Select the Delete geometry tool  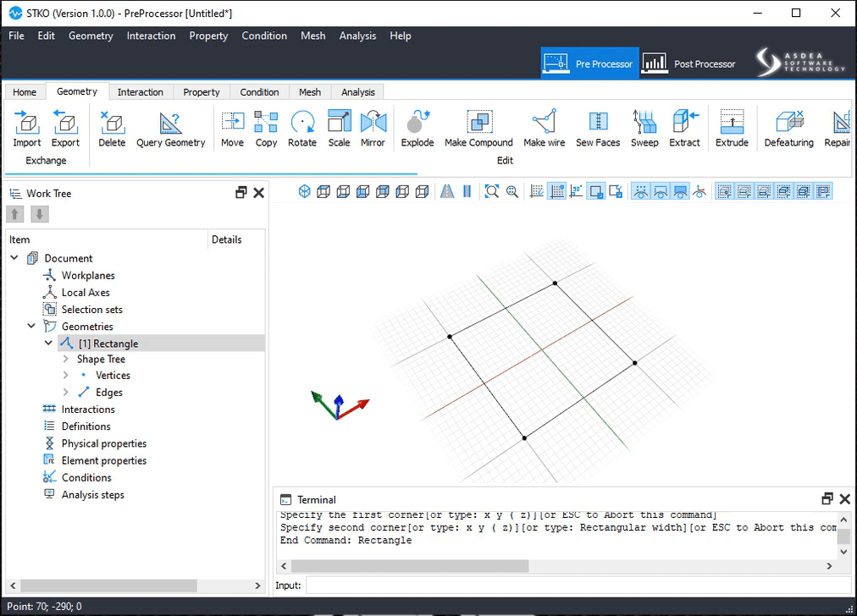tap(112, 129)
